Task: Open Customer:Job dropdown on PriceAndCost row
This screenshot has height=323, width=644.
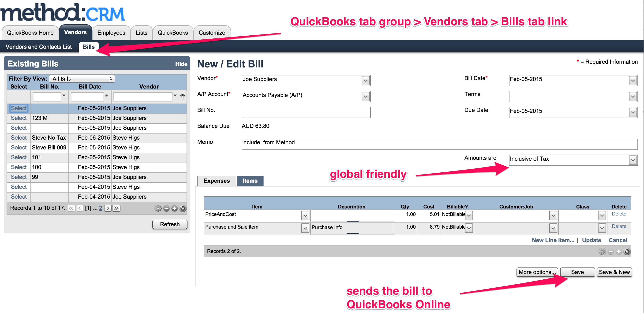Action: coord(553,215)
